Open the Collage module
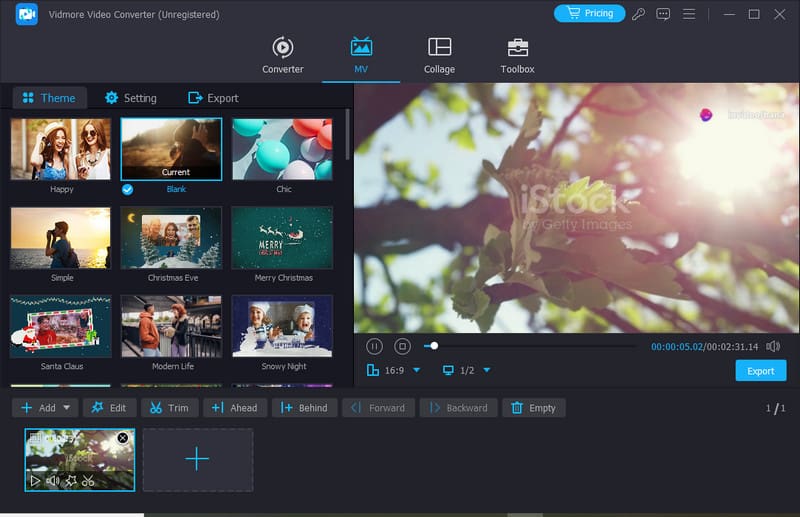Screen dimensions: 800x517 click(x=439, y=56)
